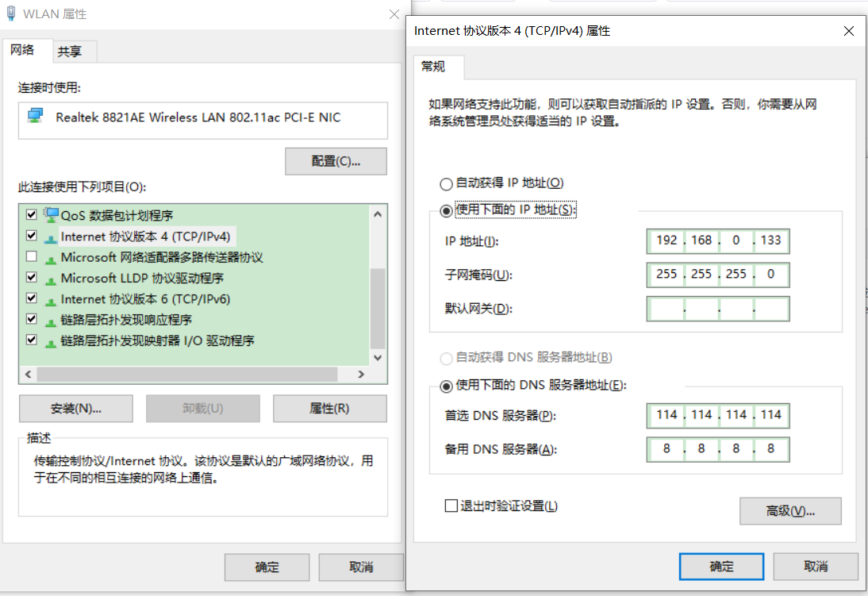Check 退出时验证设置 option
Screen dimensions: 868x596
point(450,506)
